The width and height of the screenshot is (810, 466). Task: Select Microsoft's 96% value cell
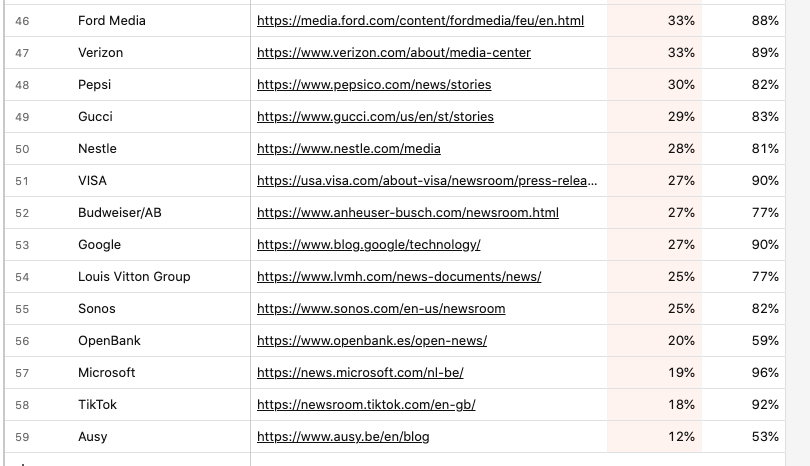pyautogui.click(x=743, y=373)
